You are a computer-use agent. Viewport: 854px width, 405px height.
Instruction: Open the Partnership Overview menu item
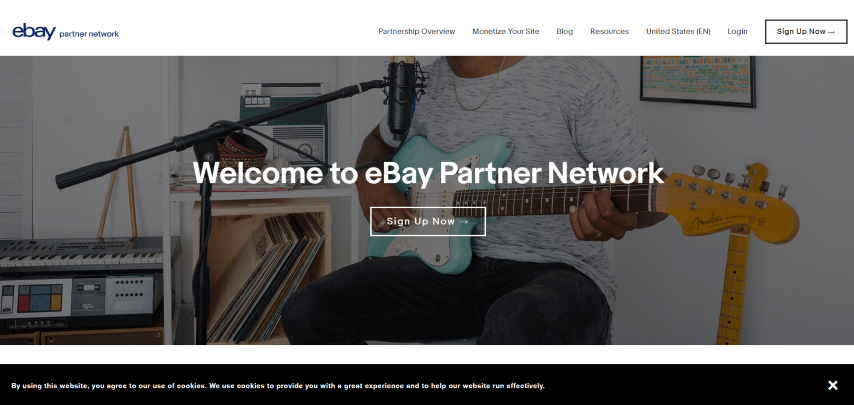tap(417, 32)
